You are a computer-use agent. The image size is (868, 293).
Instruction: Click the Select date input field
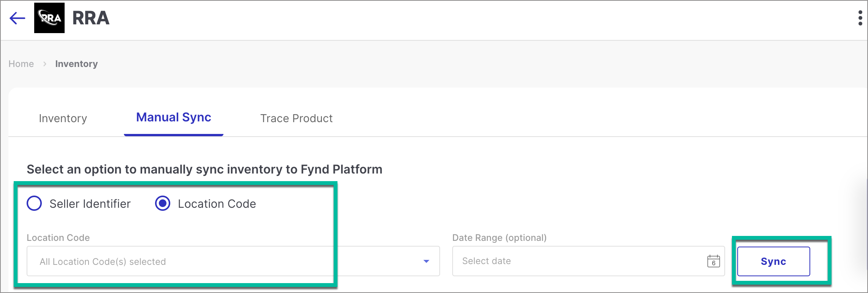[x=588, y=261]
